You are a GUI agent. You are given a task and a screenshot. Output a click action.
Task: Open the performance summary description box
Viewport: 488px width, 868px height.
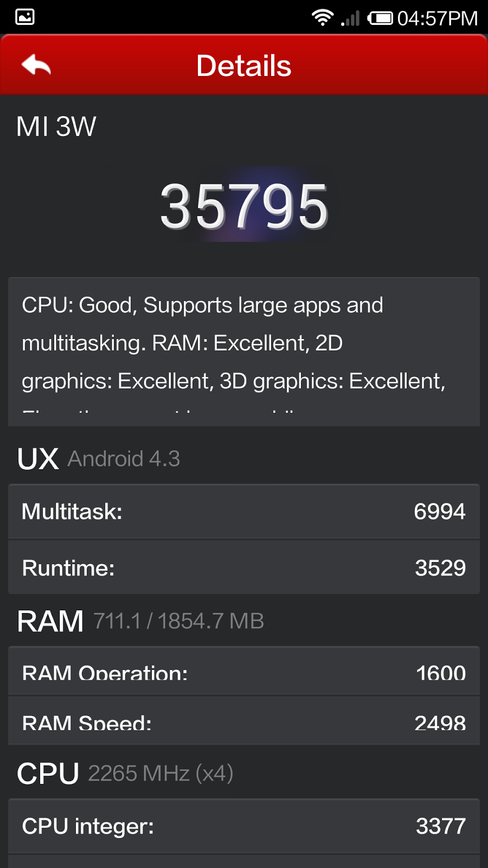[244, 352]
